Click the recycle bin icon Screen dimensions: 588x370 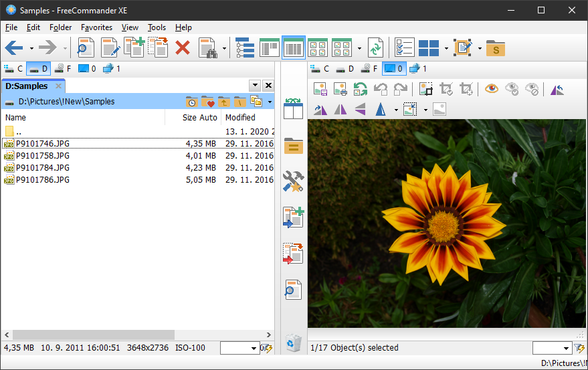[293, 343]
